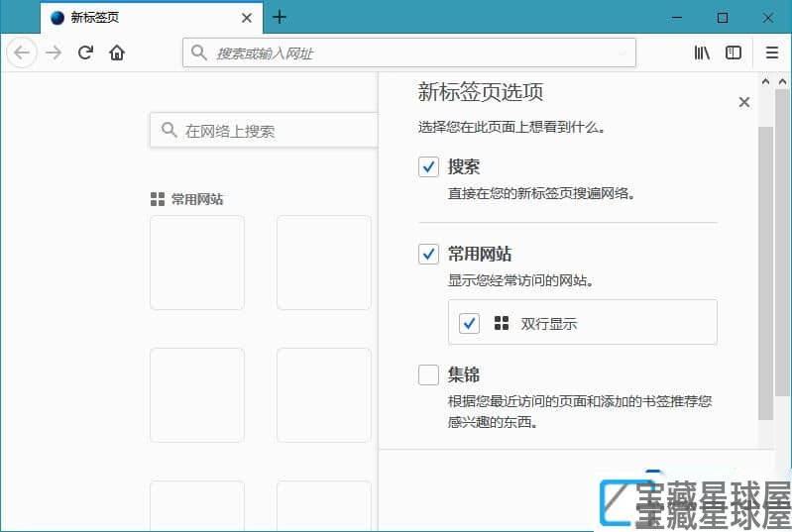Click the 集锦 label
Screen dimensions: 792x532
coord(463,374)
